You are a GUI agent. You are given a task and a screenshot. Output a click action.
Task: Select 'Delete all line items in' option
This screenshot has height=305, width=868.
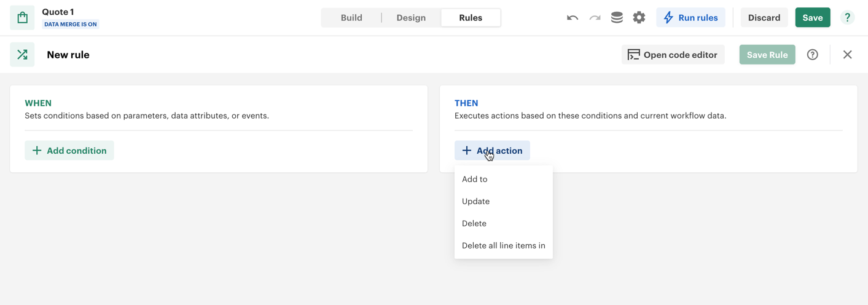point(503,245)
